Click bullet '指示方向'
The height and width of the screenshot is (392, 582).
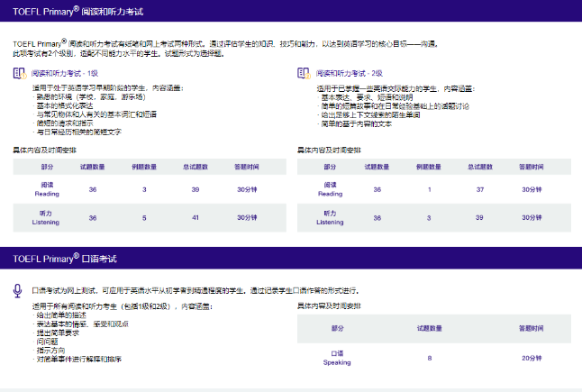(x=50, y=350)
